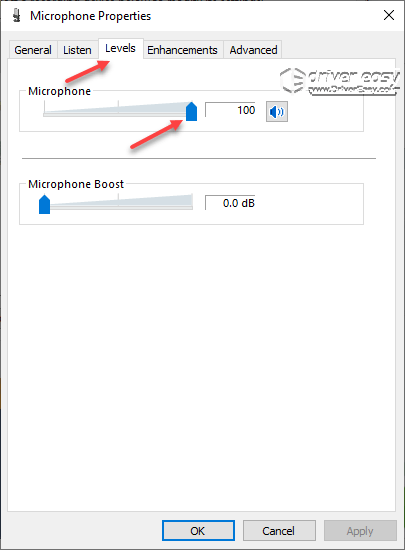This screenshot has height=550, width=405.
Task: Close the Microphone Properties dialog
Action: 389,15
